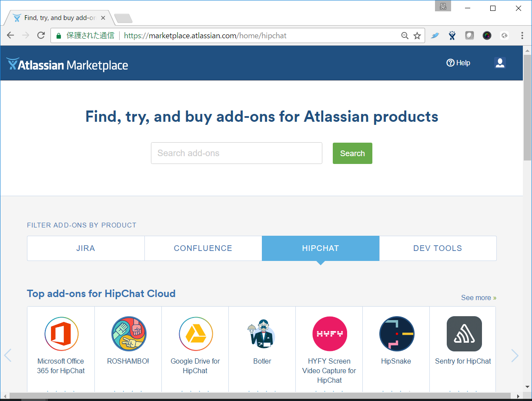Click the Atlassian Marketplace logo
The width and height of the screenshot is (532, 401).
point(67,65)
